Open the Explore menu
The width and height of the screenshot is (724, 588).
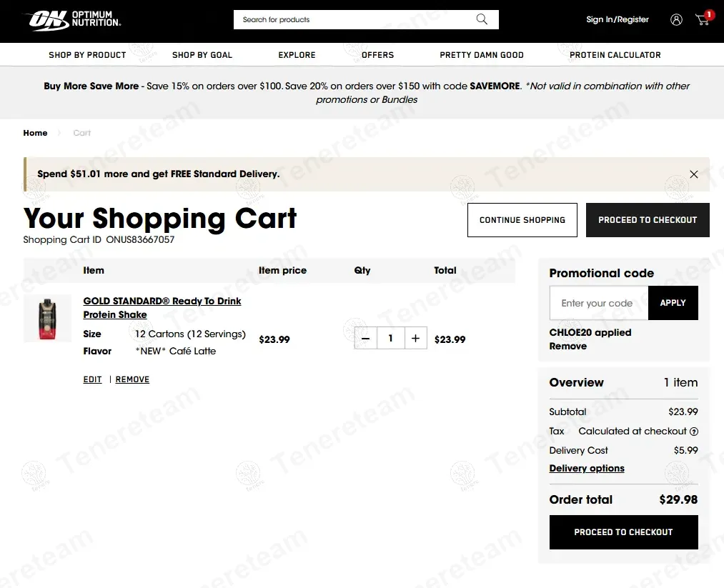click(x=297, y=55)
